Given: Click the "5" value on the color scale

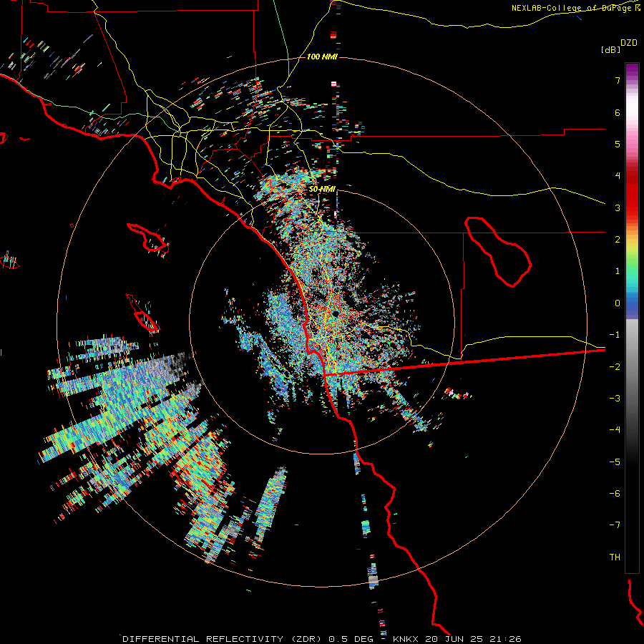Looking at the screenshot, I should (618, 144).
